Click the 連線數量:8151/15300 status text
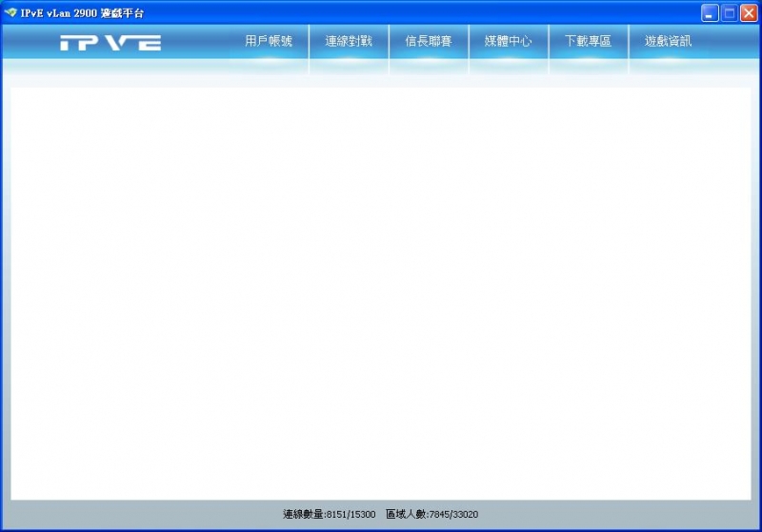The height and width of the screenshot is (532, 762). pos(329,514)
